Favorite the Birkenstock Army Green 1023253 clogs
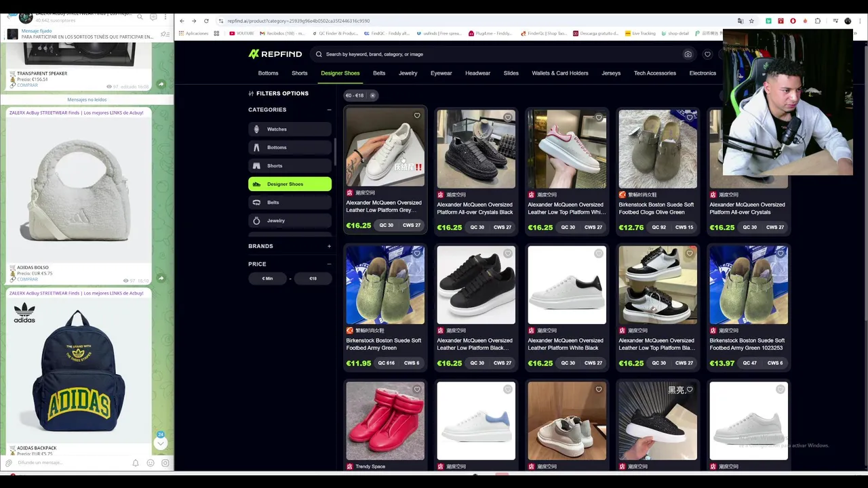Screen dimensions: 868x488 click(781, 253)
